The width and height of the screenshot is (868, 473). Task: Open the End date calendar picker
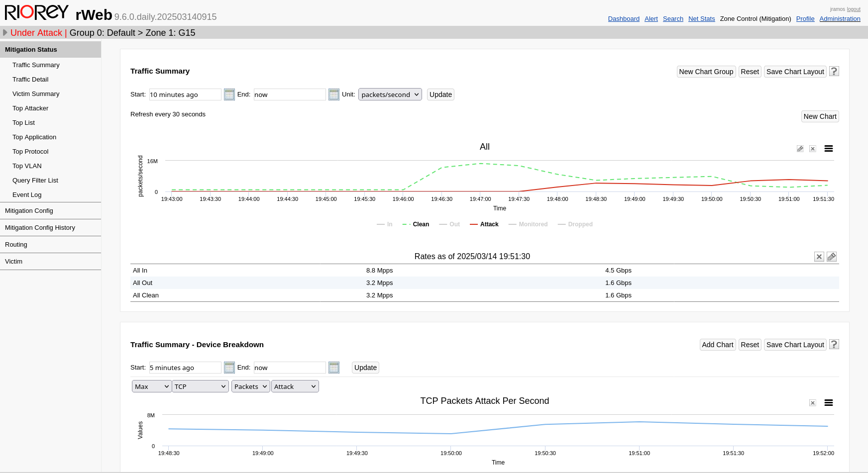point(333,95)
